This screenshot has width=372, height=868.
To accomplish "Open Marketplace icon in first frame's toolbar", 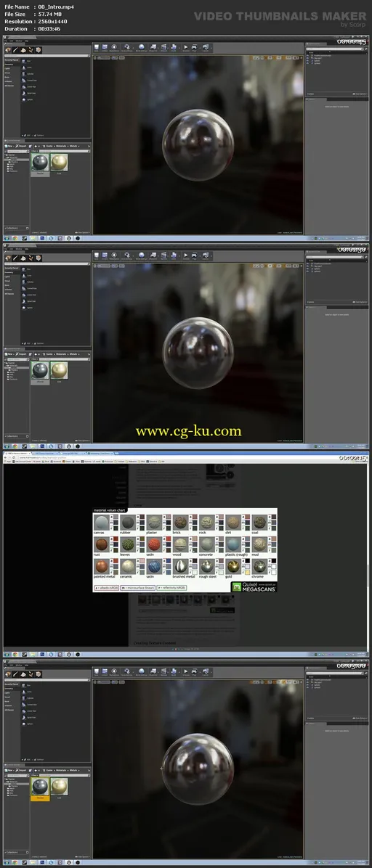I will 113,48.
